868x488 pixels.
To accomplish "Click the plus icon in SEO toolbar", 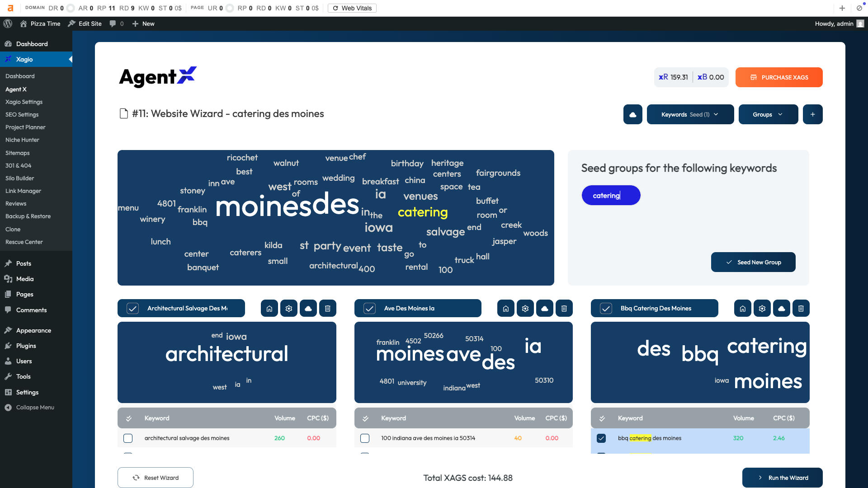I will tap(842, 8).
